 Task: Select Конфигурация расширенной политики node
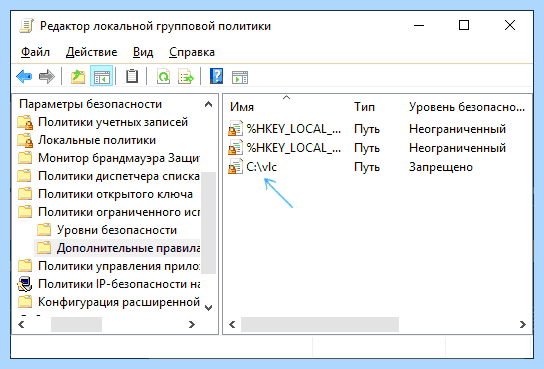coord(119,302)
